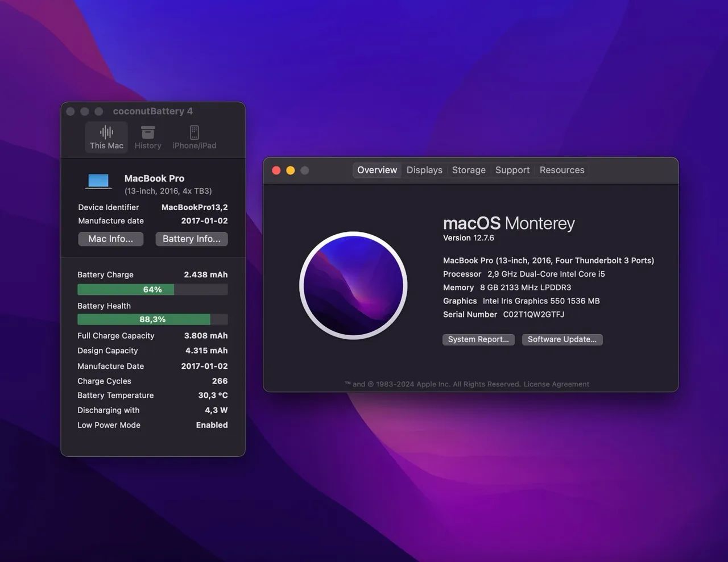Screen dimensions: 728x562
Task: Click the Battery Health label
Action: pyautogui.click(x=104, y=306)
